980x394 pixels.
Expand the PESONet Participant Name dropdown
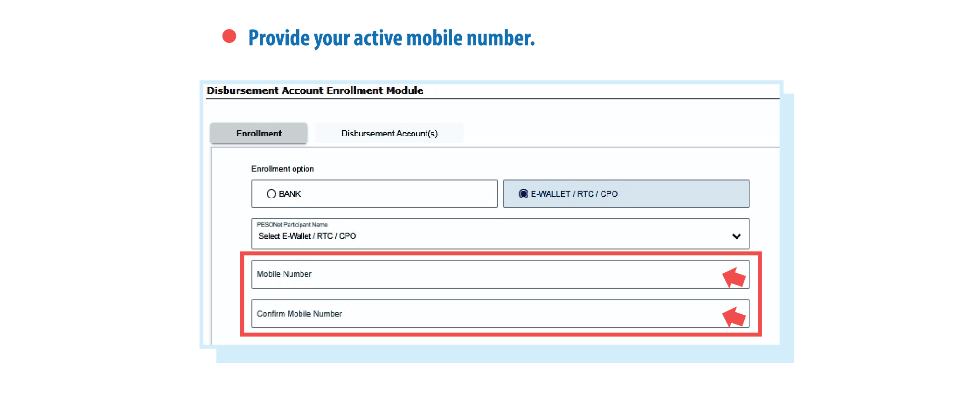[x=500, y=234]
